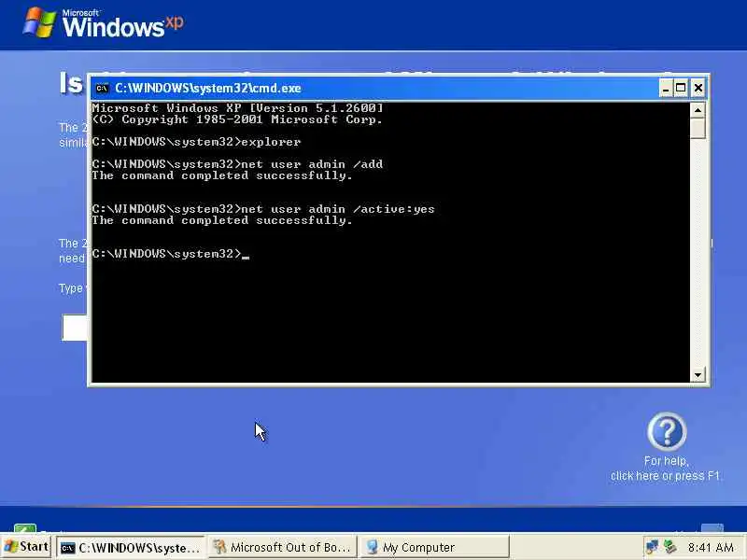Switch to cmd.exe taskbar button
747x560 pixels.
coord(131,548)
